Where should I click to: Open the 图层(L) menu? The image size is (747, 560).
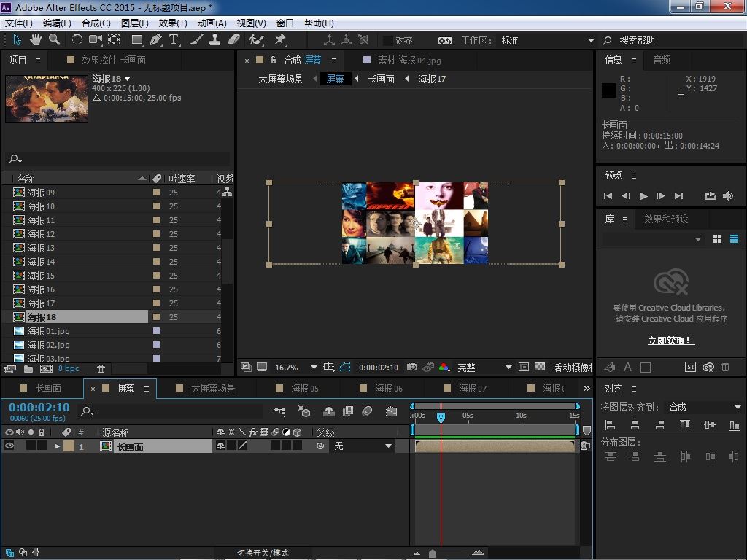pos(135,23)
